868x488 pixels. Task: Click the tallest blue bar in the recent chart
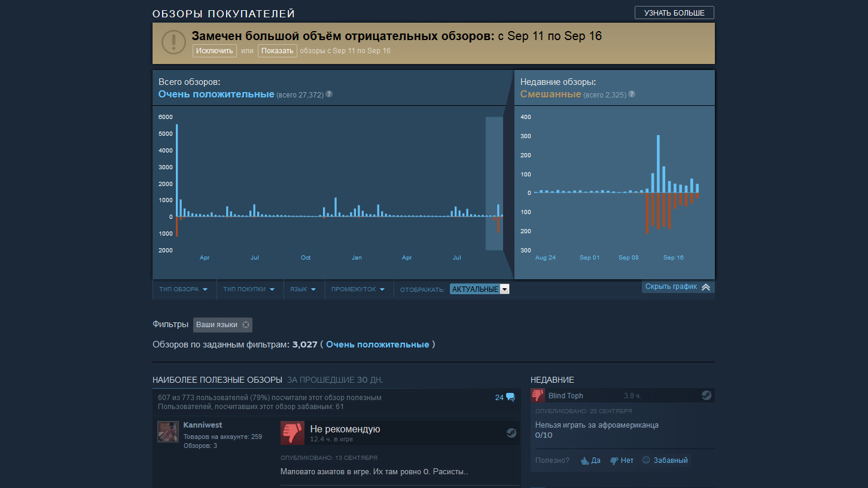pyautogui.click(x=658, y=164)
